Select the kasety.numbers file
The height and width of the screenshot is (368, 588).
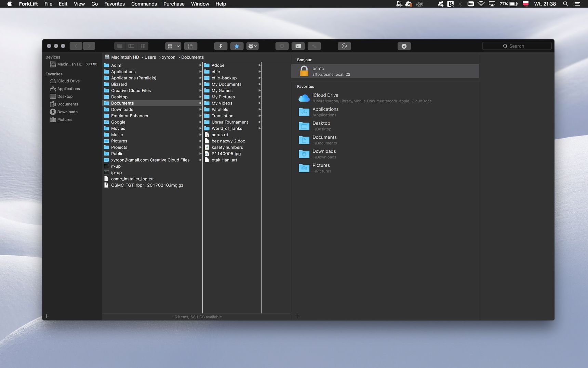[x=232, y=147]
